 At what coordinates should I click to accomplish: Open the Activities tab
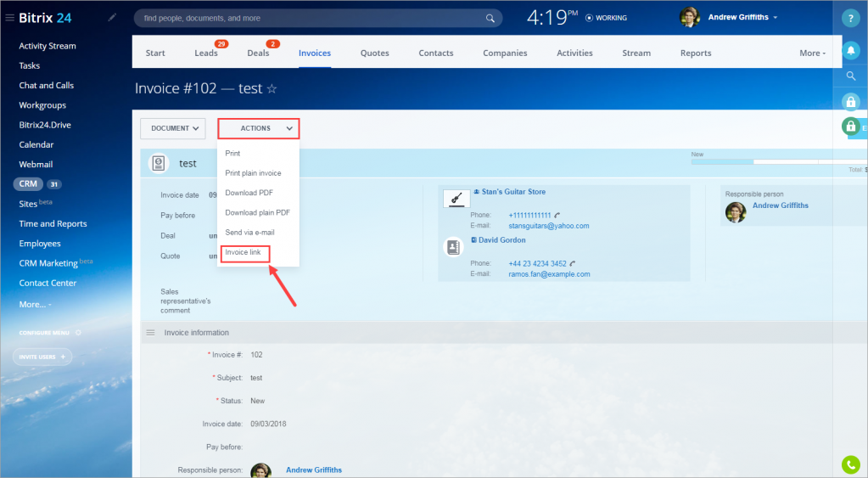(574, 53)
